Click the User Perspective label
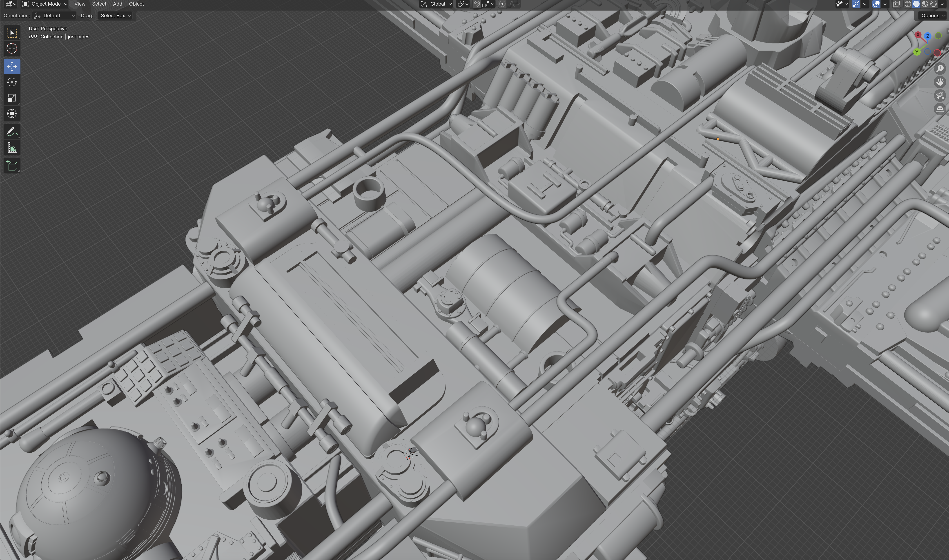The width and height of the screenshot is (949, 560). click(x=48, y=29)
